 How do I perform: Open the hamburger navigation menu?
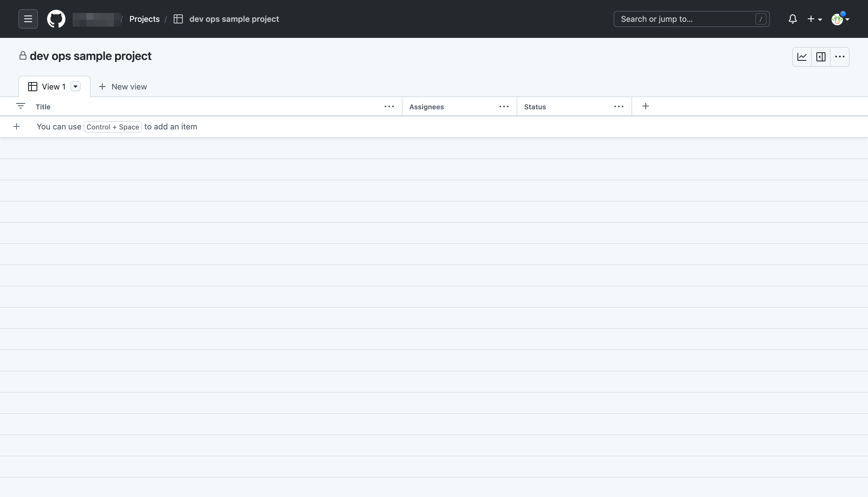[28, 19]
